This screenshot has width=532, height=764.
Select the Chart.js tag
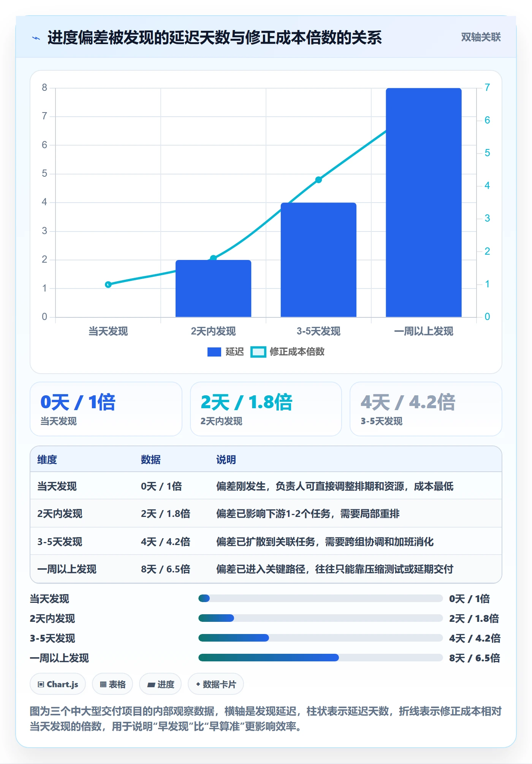click(x=58, y=684)
